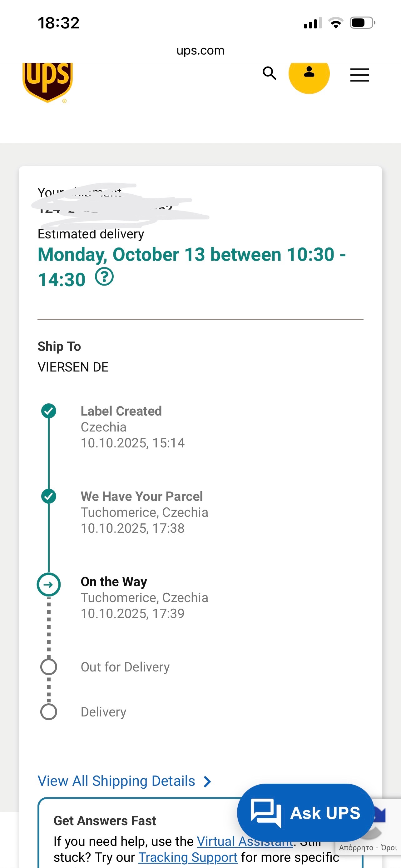The height and width of the screenshot is (868, 401).
Task: Open the search magnifier icon
Action: tap(269, 73)
